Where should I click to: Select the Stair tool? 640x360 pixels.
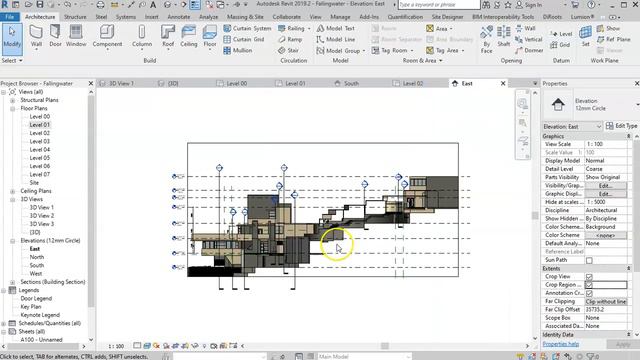coord(288,51)
